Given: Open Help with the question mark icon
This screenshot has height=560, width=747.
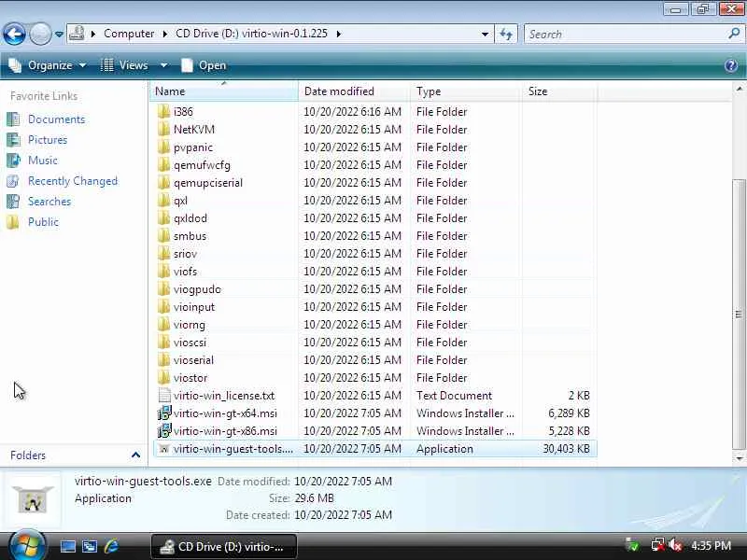Looking at the screenshot, I should [731, 65].
